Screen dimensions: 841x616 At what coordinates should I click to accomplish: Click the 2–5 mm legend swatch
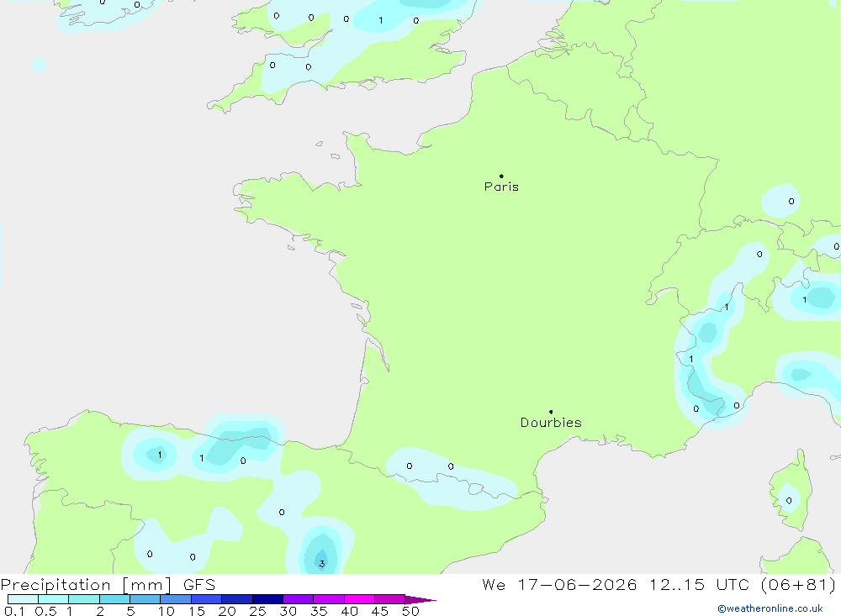[x=114, y=599]
